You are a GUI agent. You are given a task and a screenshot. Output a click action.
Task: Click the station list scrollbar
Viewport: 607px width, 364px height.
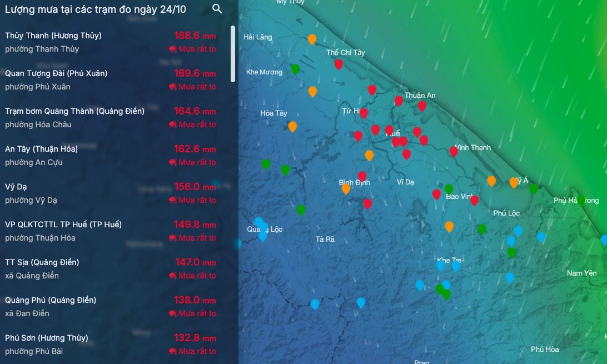233,54
